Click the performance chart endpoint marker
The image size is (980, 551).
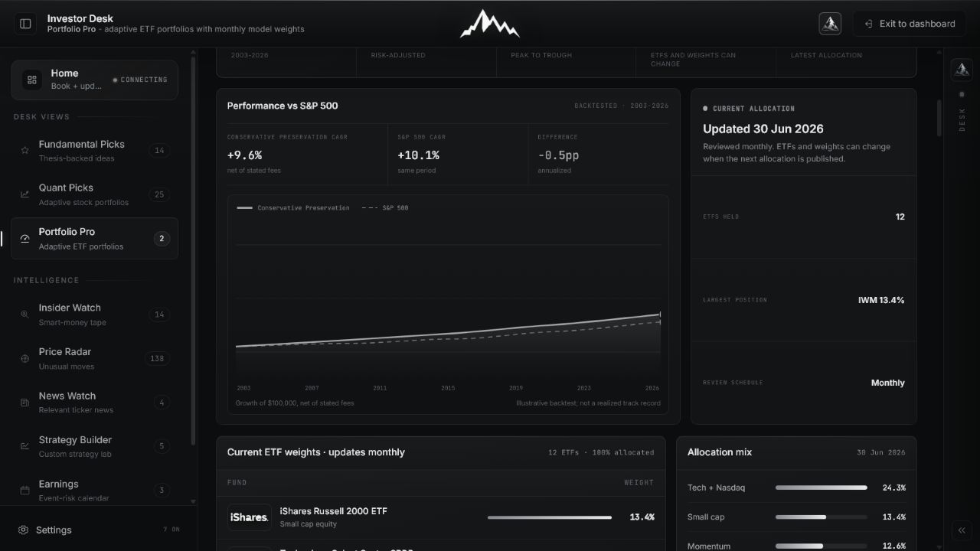coord(660,314)
